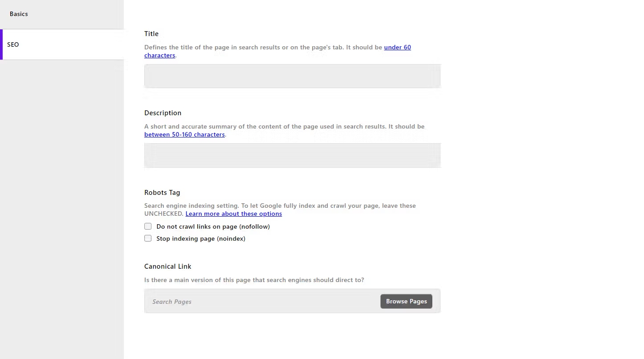This screenshot has height=359, width=644.
Task: Click the nofollow checkbox label text
Action: [213, 226]
